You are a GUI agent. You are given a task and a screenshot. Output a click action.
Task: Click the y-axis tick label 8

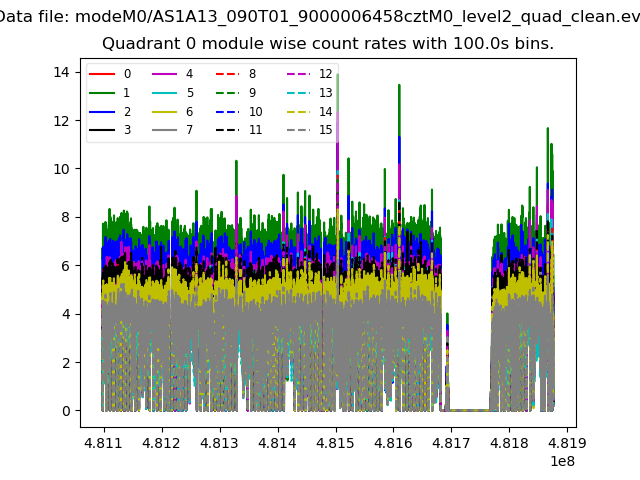point(66,217)
